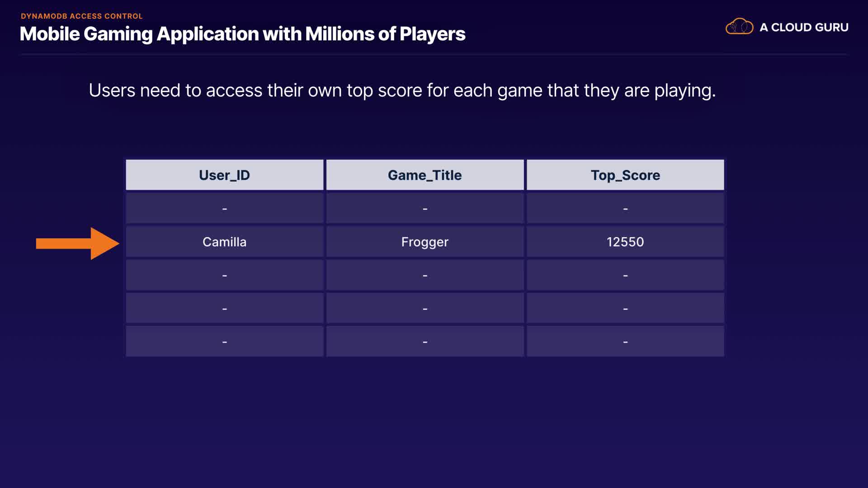Click the A CLOUD GURU brand text
Screen dimensions: 868x488
coord(804,27)
